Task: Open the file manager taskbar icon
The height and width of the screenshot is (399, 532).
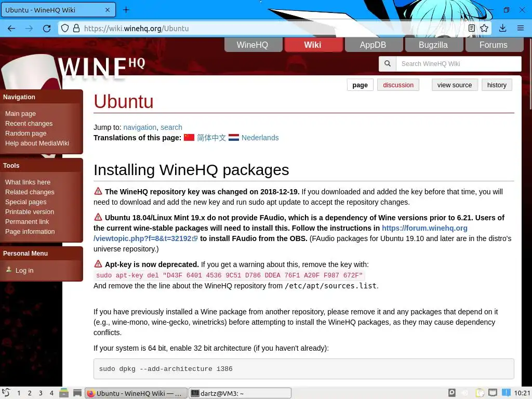Action: pyautogui.click(x=64, y=393)
